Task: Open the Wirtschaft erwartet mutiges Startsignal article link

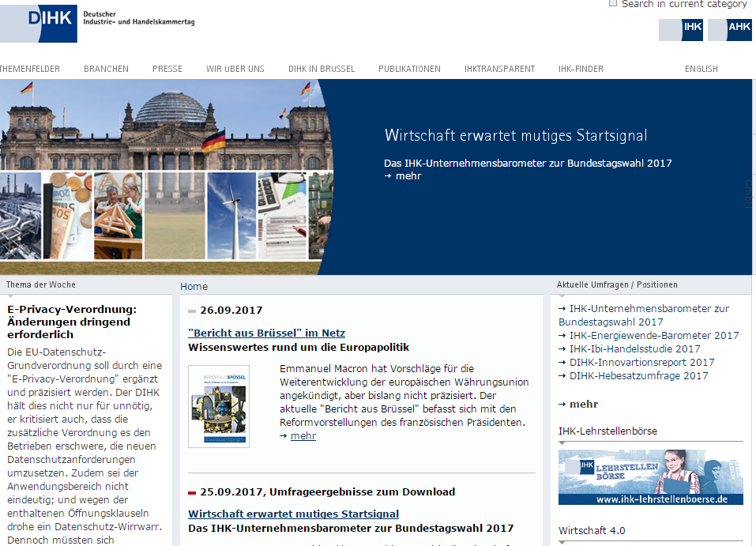Action: pyautogui.click(x=294, y=514)
